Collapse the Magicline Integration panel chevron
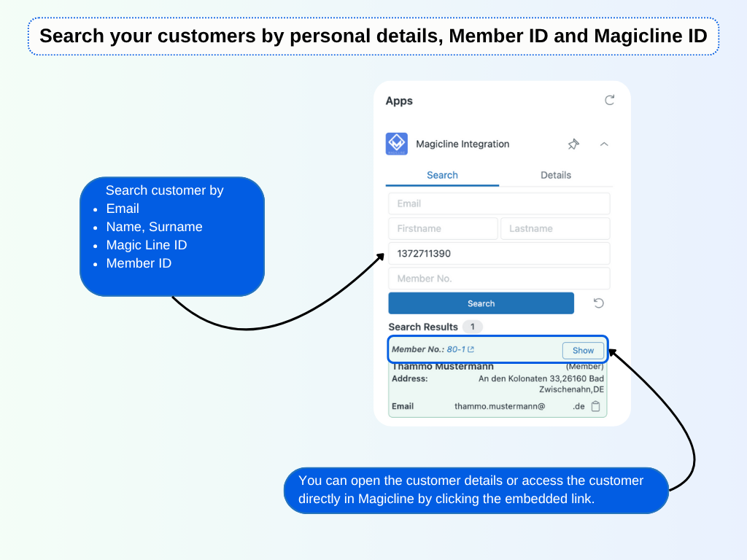Image resolution: width=747 pixels, height=560 pixels. pos(604,144)
